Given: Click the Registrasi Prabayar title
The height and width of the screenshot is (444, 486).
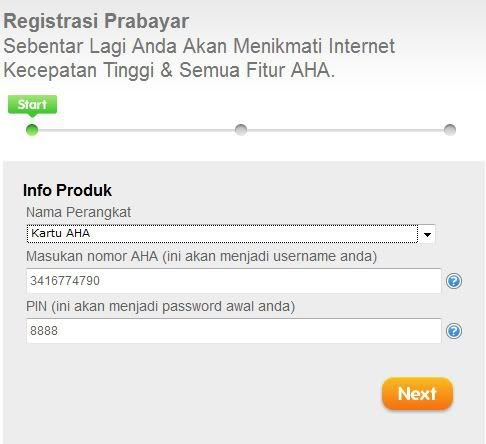Looking at the screenshot, I should coord(96,21).
